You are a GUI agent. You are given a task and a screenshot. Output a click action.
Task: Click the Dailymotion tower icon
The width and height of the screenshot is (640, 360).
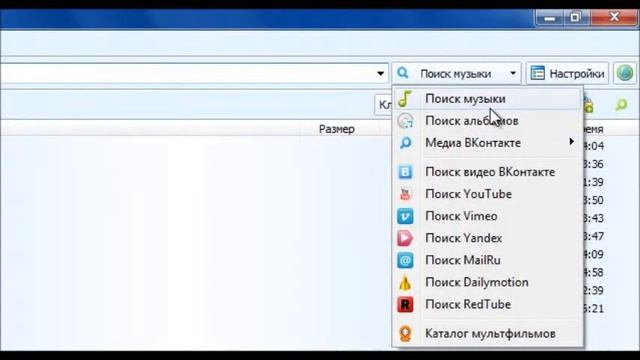[x=405, y=282]
